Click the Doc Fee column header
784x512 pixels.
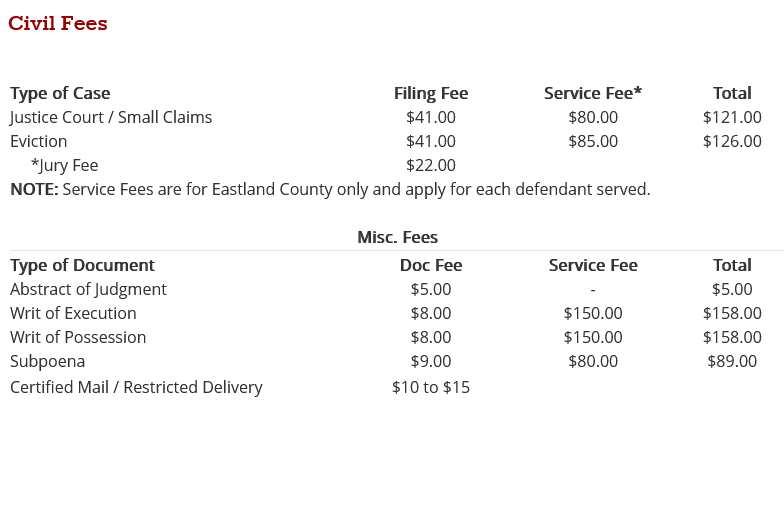click(x=431, y=265)
